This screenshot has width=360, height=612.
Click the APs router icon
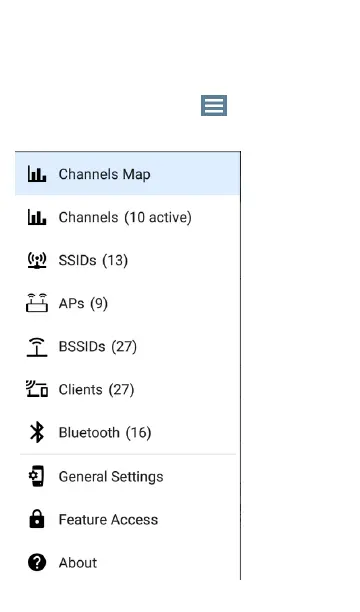click(x=37, y=303)
